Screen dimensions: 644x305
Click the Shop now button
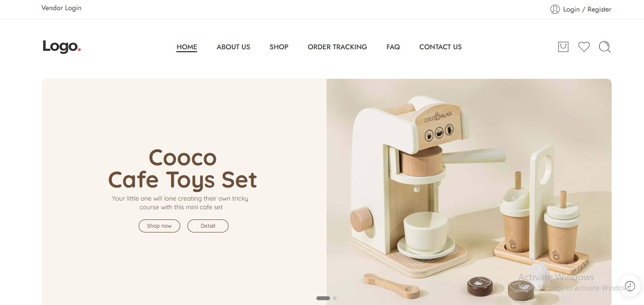[159, 226]
